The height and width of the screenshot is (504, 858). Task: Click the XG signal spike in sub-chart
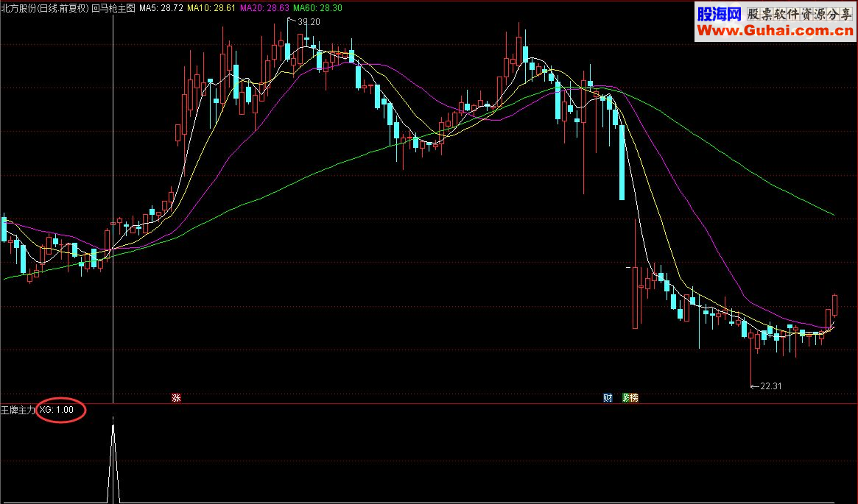(x=113, y=459)
